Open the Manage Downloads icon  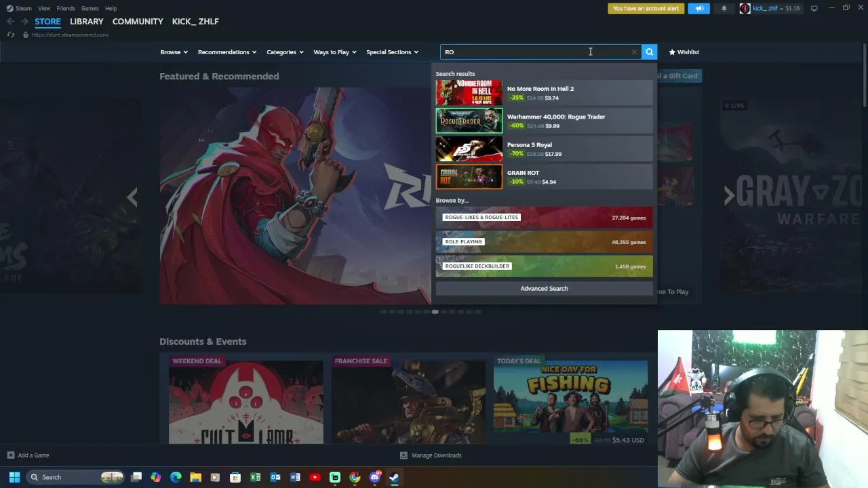403,455
